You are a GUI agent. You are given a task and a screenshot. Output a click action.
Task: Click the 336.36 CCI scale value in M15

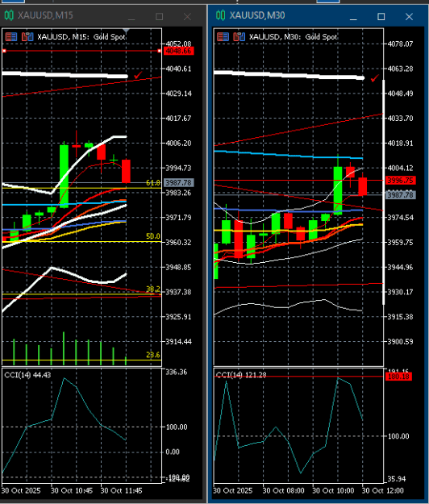(177, 372)
